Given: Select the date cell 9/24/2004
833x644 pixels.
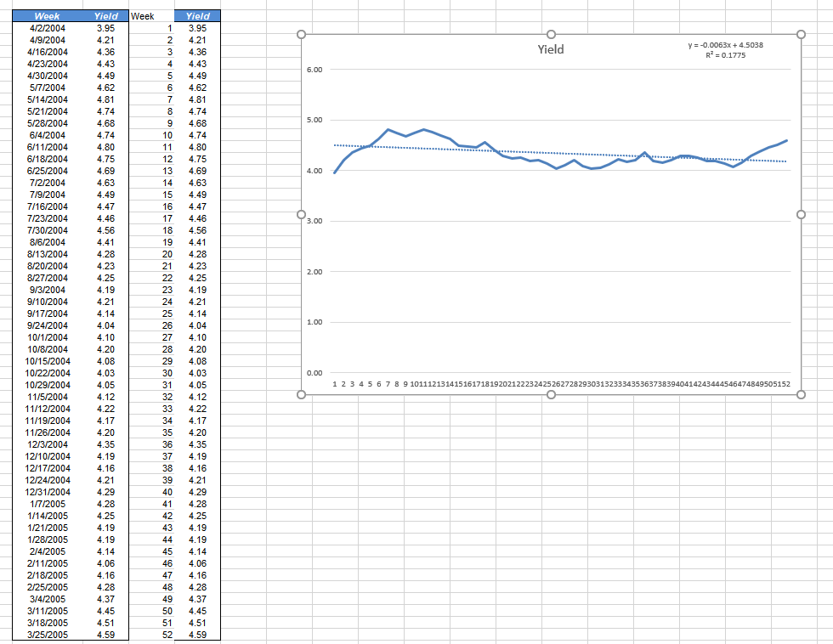Looking at the screenshot, I should coord(48,325).
